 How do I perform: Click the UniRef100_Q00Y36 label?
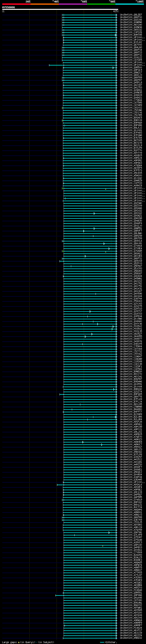point(131,324)
